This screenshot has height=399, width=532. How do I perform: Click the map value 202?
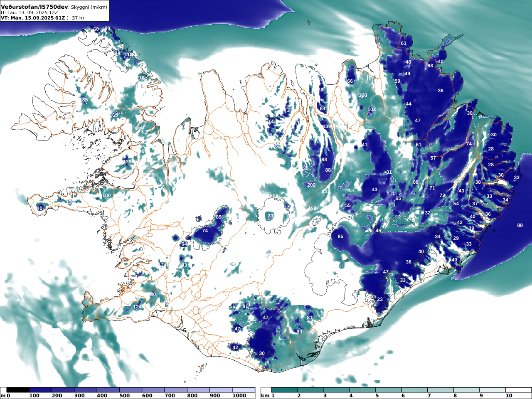click(311, 185)
